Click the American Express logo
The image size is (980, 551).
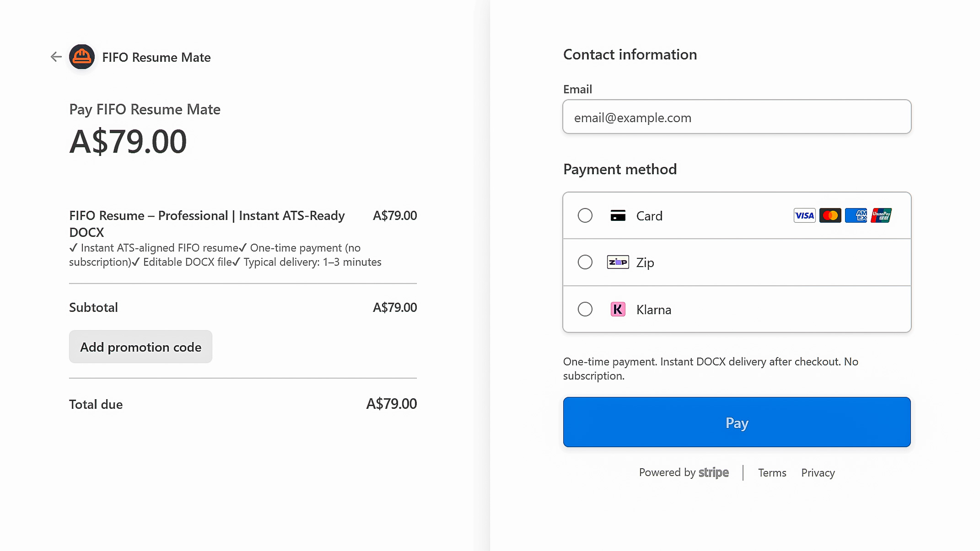pyautogui.click(x=856, y=215)
